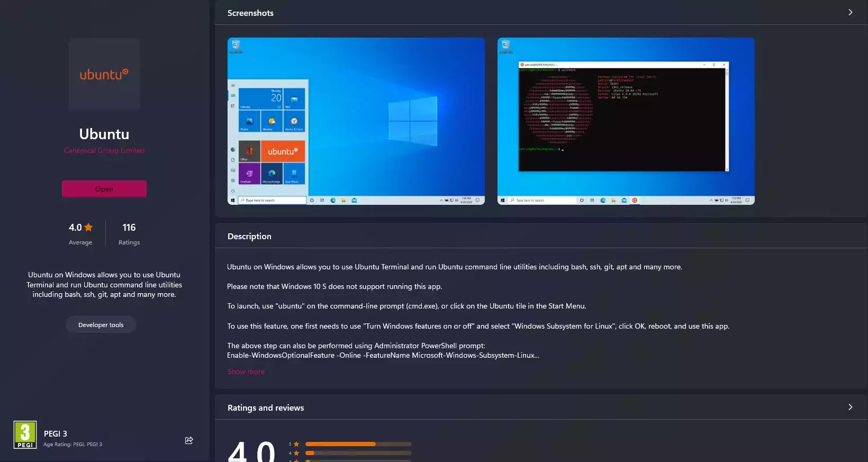Click the 5-star rating bar
Viewport: 868px width, 462px height.
[358, 444]
